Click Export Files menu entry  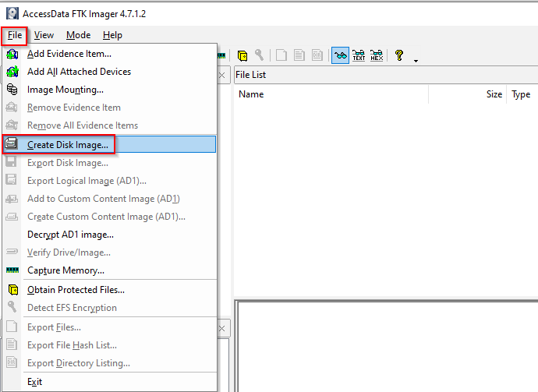click(110, 327)
